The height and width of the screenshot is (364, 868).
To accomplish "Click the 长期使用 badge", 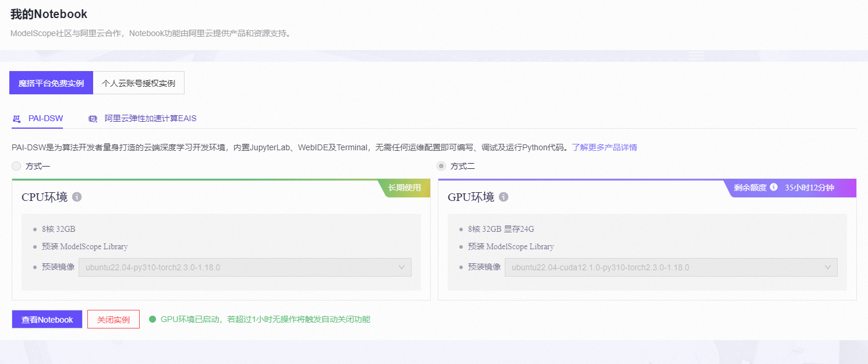I will (x=405, y=188).
